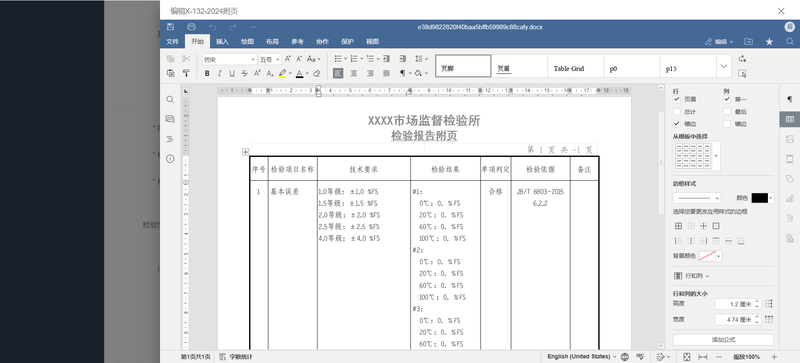
Task: Increase paragraph indent
Action: (x=403, y=59)
